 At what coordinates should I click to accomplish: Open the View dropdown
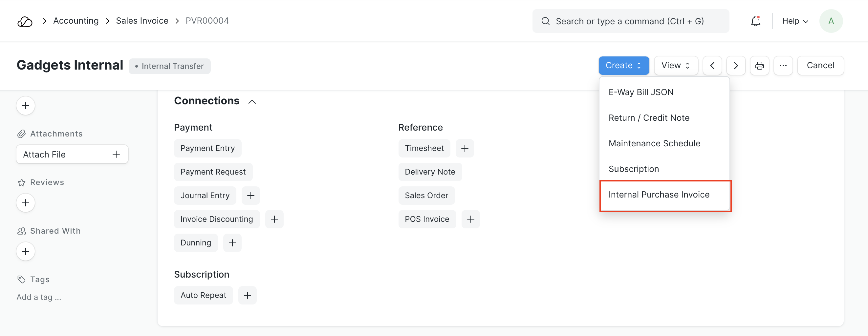676,66
